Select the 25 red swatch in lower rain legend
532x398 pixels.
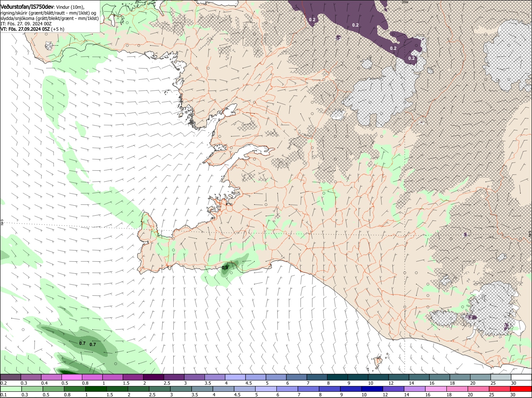pyautogui.click(x=500, y=389)
